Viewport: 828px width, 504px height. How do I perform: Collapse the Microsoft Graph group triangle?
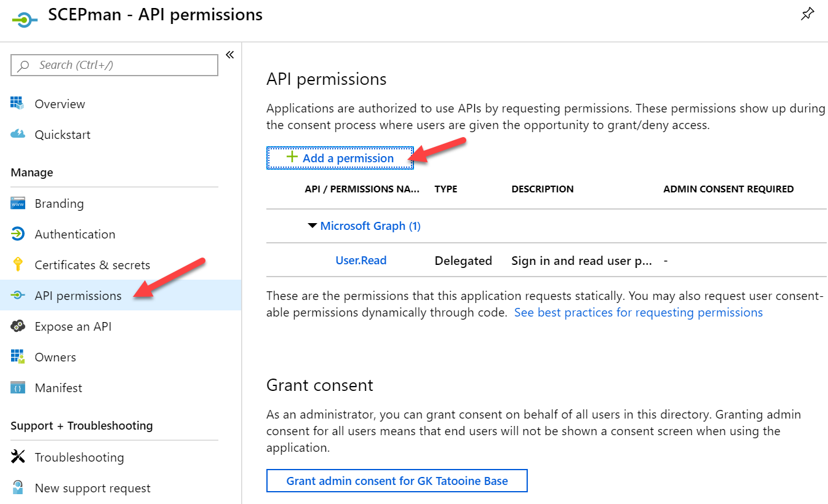coord(312,226)
